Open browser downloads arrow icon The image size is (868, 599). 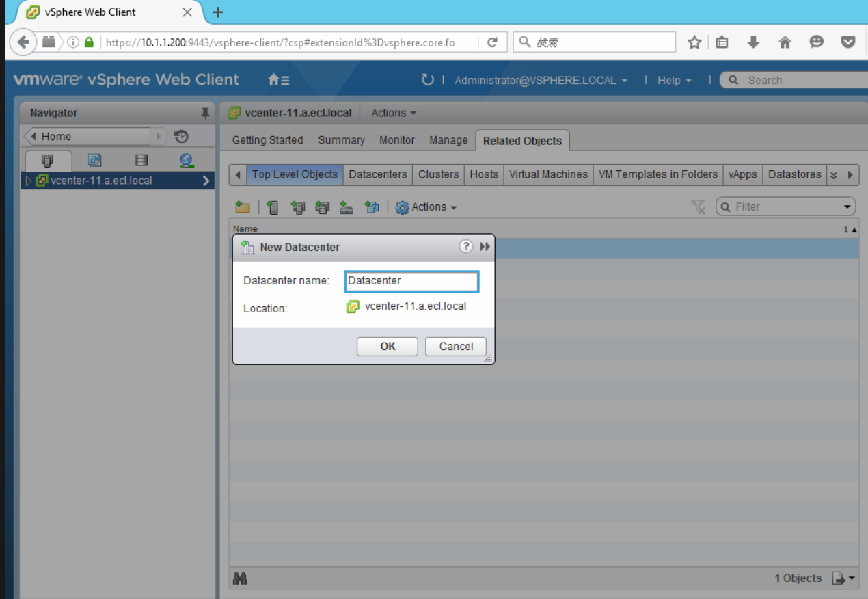click(x=753, y=42)
